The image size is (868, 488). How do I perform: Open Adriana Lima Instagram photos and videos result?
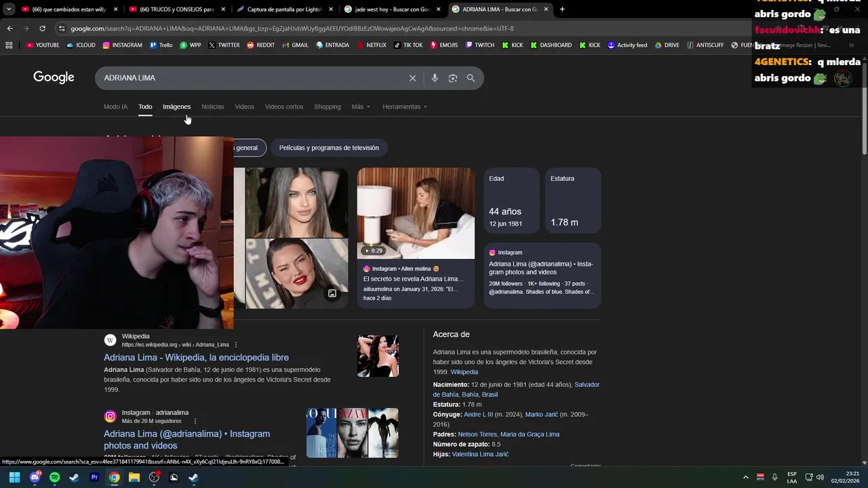pos(186,439)
